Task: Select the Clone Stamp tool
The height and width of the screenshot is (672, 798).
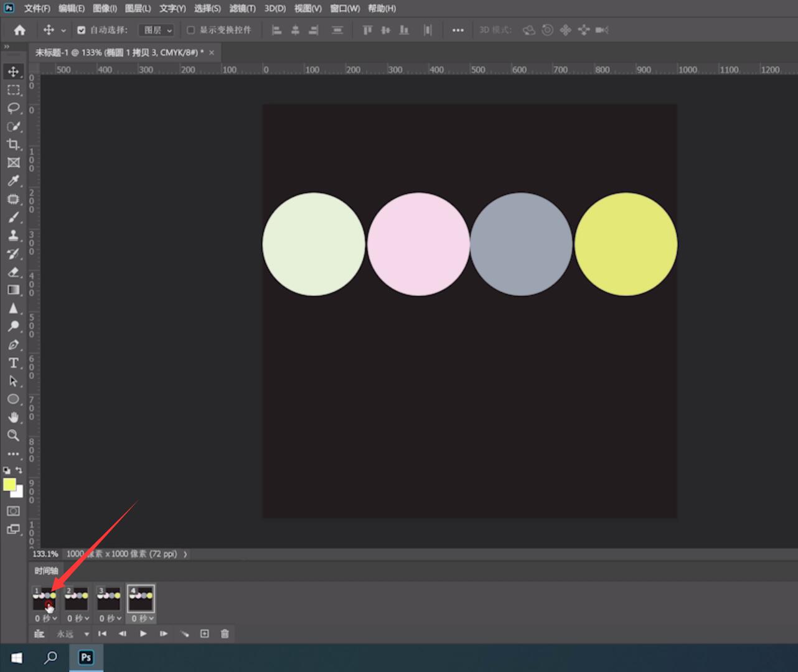Action: 13,235
